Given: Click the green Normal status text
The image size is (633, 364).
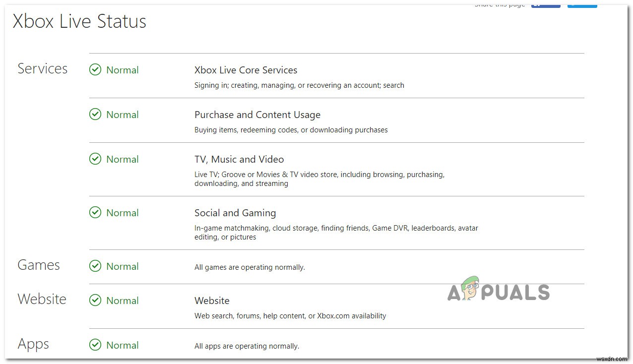Looking at the screenshot, I should [x=122, y=70].
